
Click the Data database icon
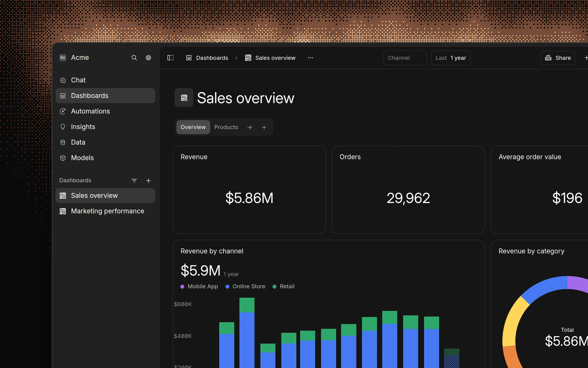[63, 142]
